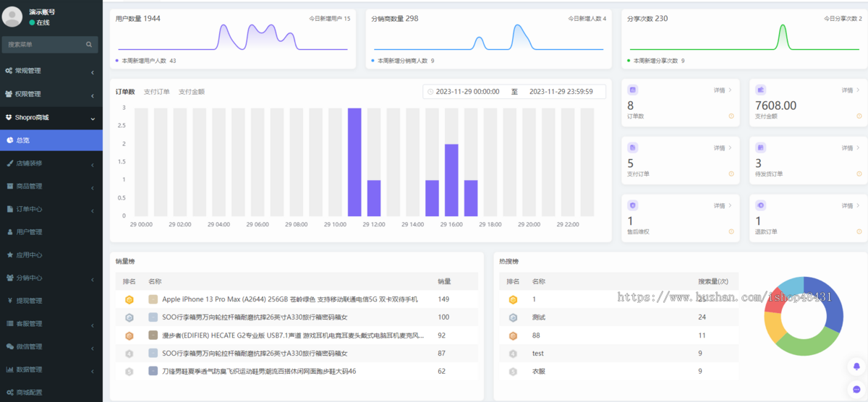Open 详情 link on 售后维权 card
Image resolution: width=868 pixels, height=402 pixels.
(x=723, y=205)
